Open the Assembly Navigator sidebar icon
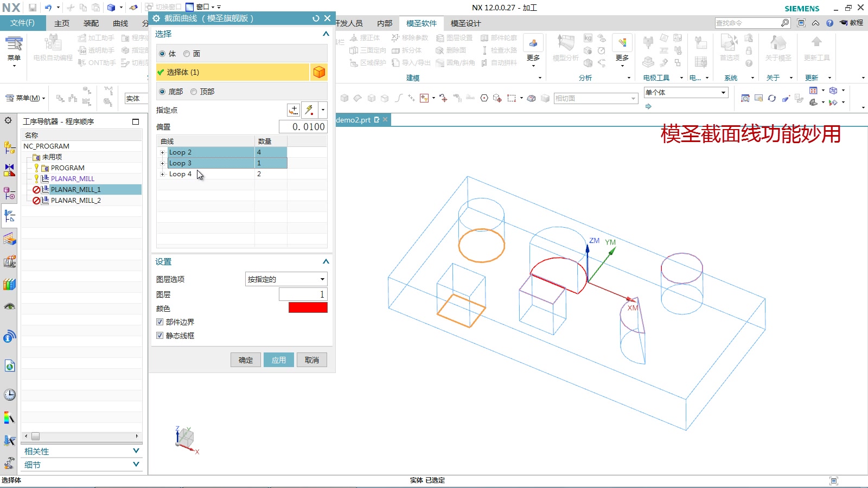This screenshot has height=488, width=868. [10, 147]
